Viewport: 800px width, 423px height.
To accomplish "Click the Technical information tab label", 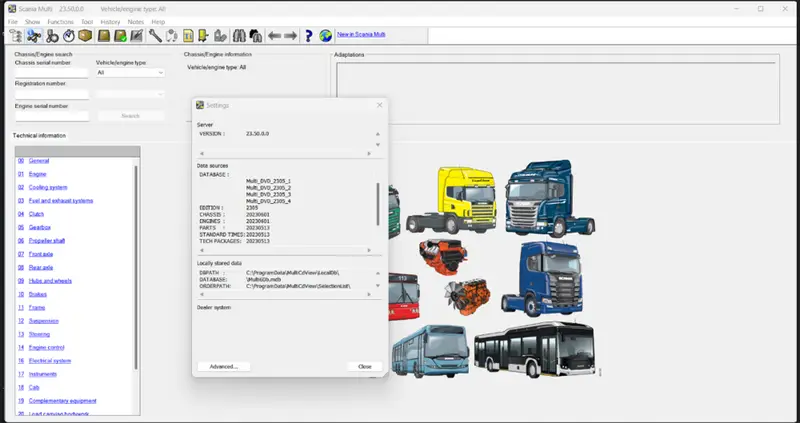I will (39, 136).
